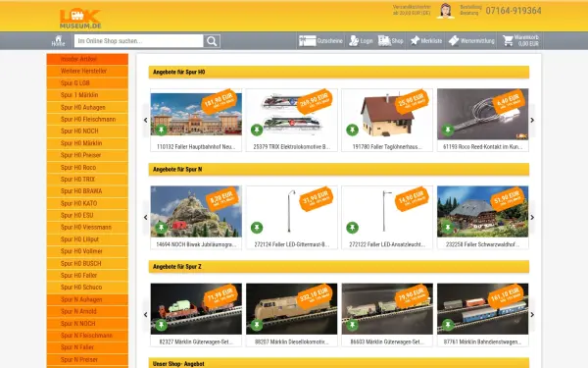Show next Spur H0 offers
Screen dimensions: 588x368
pos(532,120)
